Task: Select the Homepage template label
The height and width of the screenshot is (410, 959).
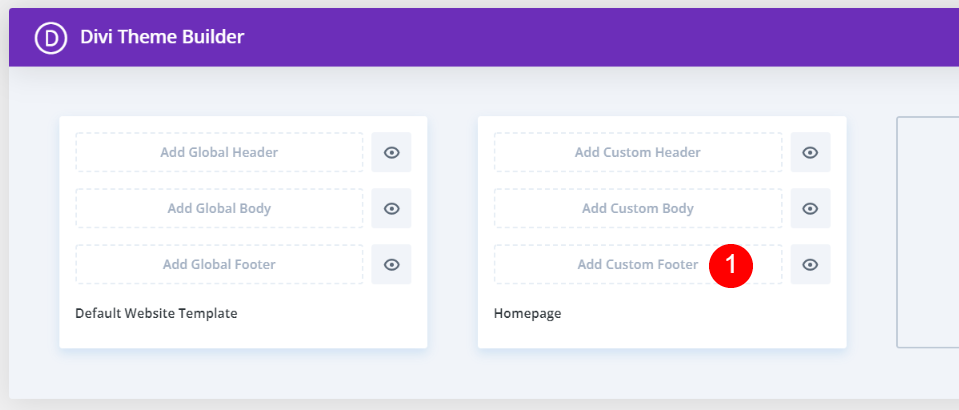Action: [x=527, y=314]
